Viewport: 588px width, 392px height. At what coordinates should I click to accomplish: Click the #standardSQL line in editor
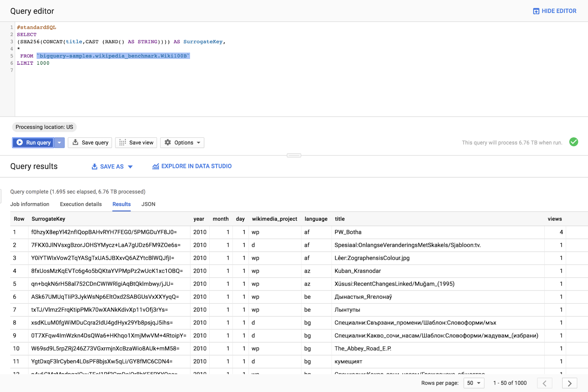pos(36,27)
